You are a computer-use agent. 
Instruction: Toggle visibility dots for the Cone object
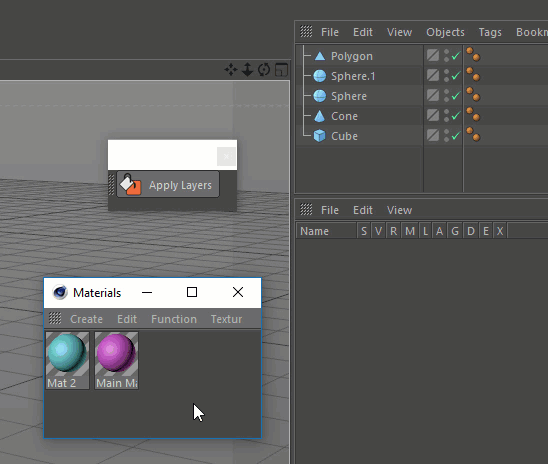pos(446,116)
